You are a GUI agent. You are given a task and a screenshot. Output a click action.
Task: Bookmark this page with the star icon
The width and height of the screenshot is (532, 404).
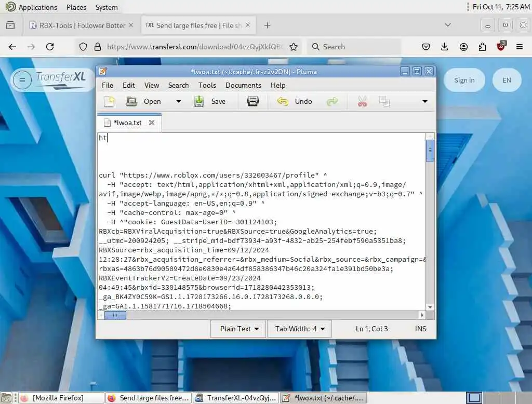tap(294, 47)
